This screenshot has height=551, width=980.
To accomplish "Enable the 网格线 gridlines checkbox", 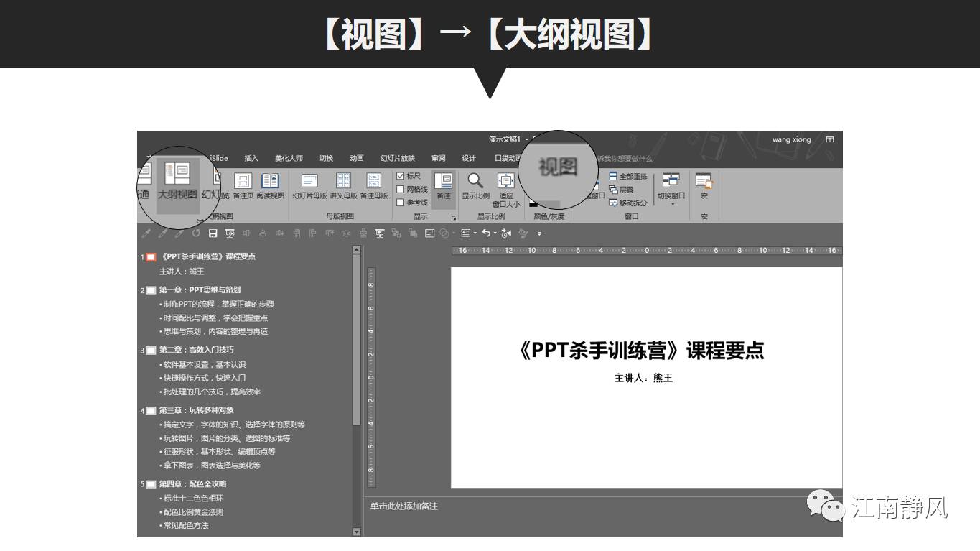I will pos(401,190).
